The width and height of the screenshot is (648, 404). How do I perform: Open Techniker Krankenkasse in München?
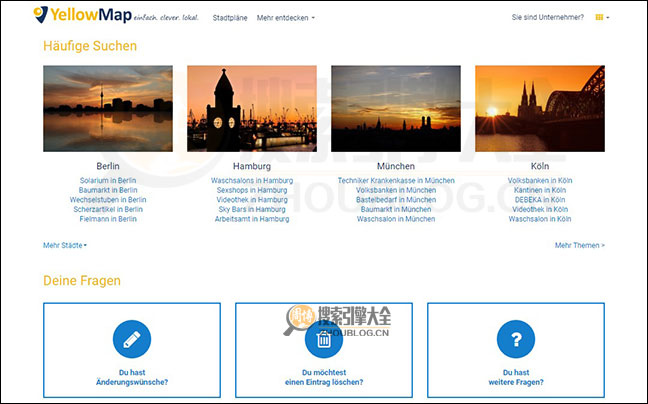coord(396,181)
